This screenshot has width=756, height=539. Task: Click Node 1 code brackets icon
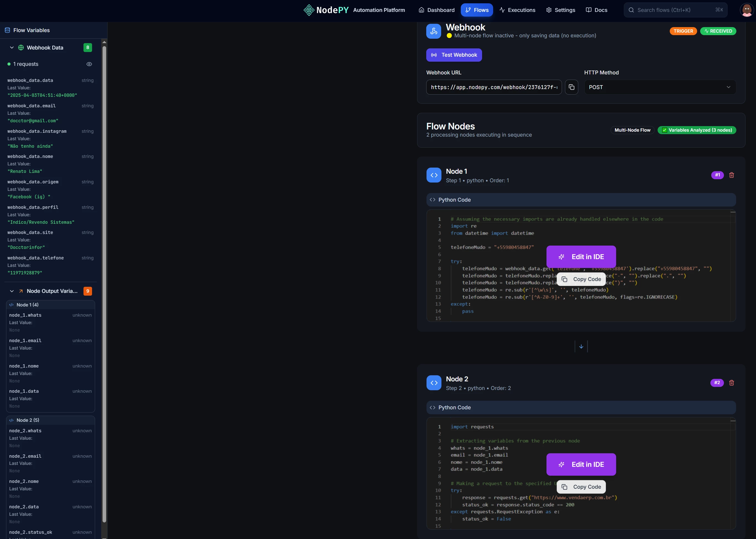[434, 175]
